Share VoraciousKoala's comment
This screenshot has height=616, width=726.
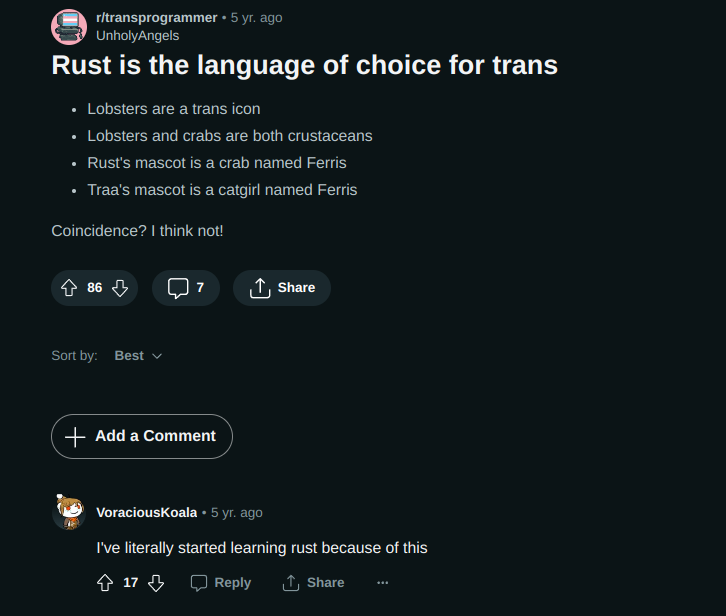coord(313,583)
